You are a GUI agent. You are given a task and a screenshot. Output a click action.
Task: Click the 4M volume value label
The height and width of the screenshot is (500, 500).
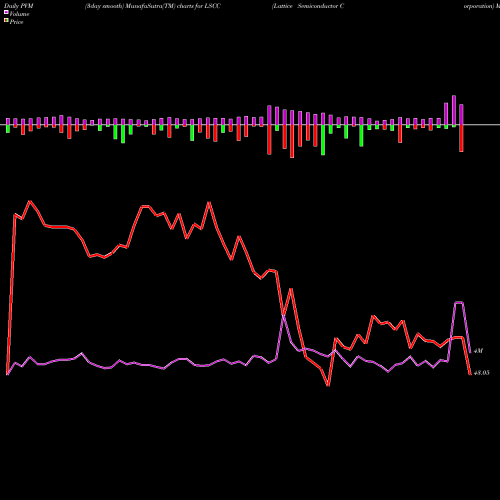[478, 351]
